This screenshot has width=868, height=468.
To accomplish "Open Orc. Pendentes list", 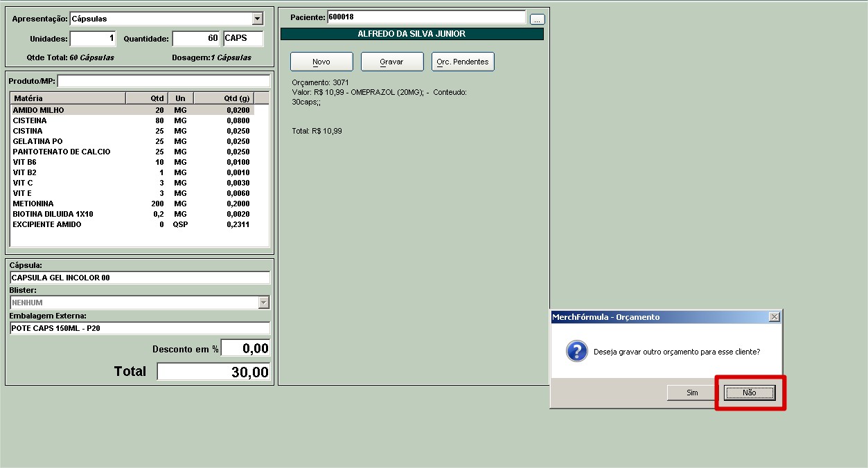I will (463, 62).
